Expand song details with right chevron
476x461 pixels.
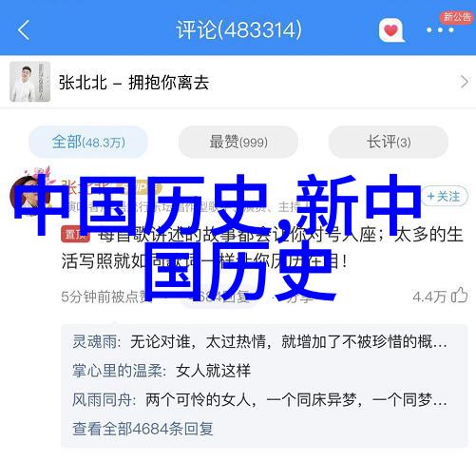(465, 83)
